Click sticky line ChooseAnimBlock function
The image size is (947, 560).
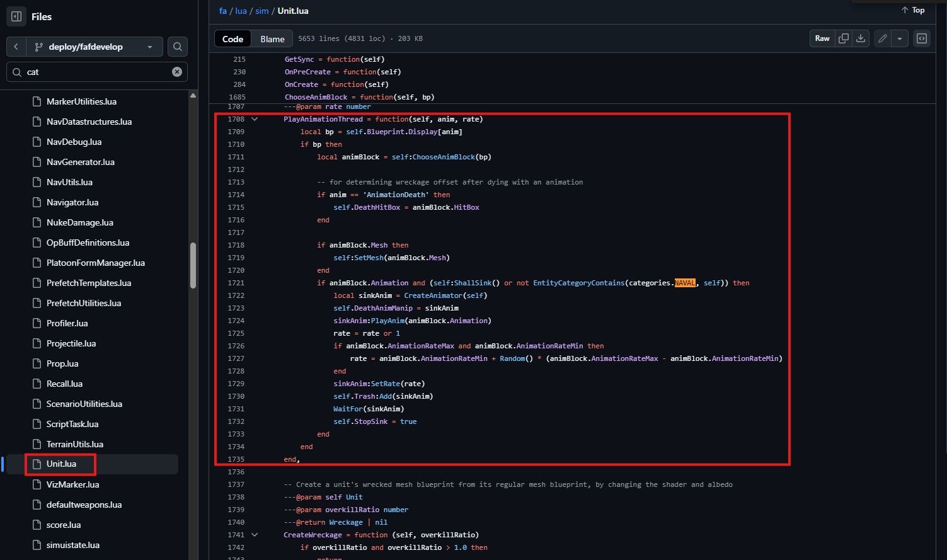point(359,97)
